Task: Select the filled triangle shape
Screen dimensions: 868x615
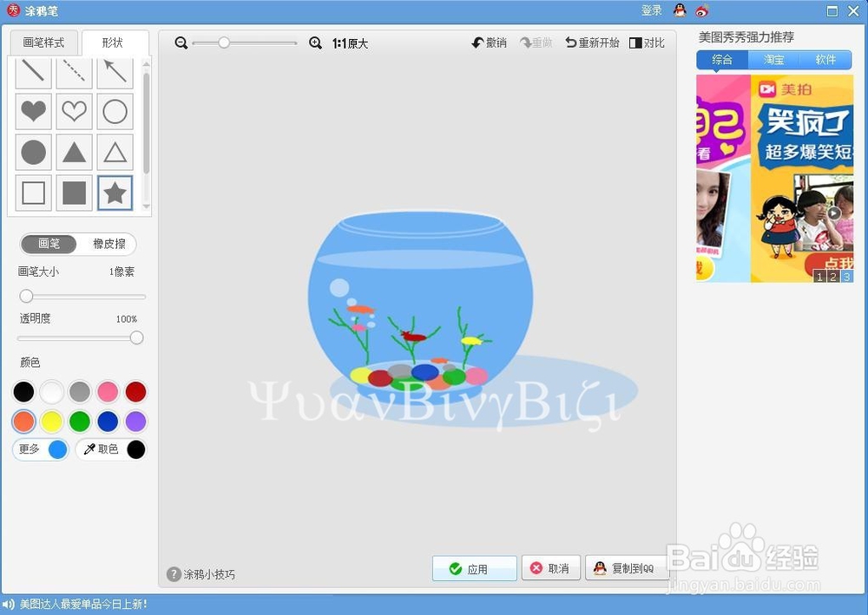Action: pyautogui.click(x=74, y=153)
